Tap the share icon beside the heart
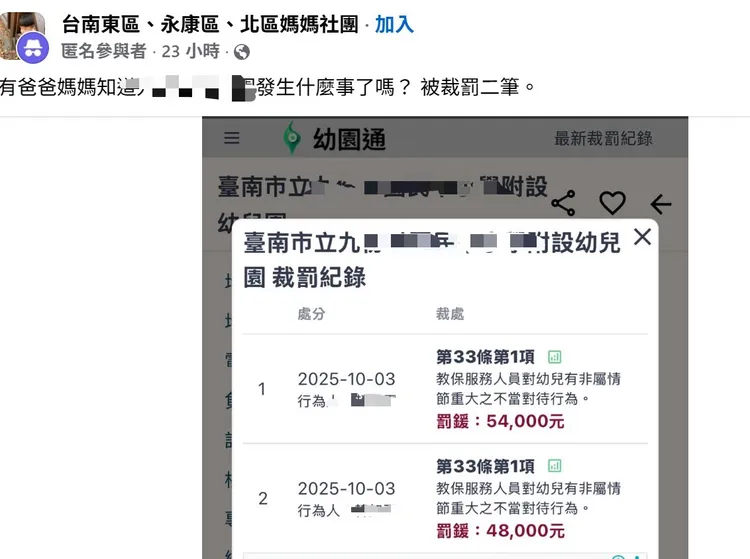The image size is (750, 559). pyautogui.click(x=563, y=203)
